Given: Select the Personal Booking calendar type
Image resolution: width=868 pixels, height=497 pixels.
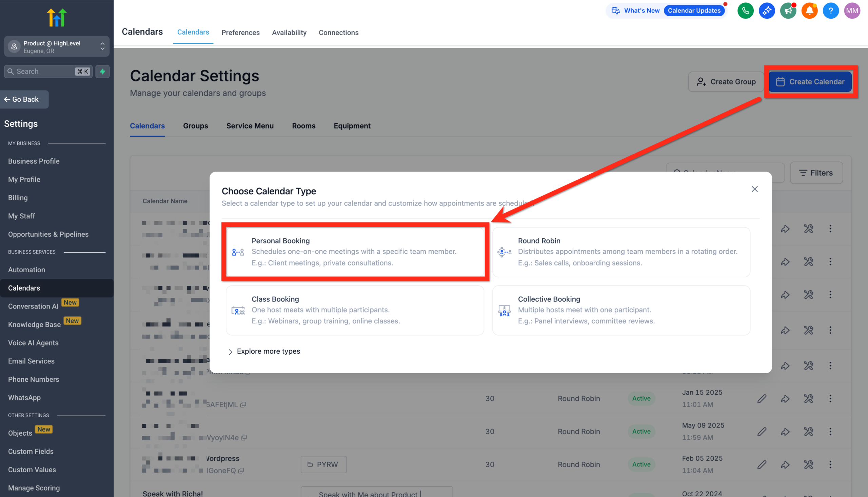Looking at the screenshot, I should [x=355, y=252].
